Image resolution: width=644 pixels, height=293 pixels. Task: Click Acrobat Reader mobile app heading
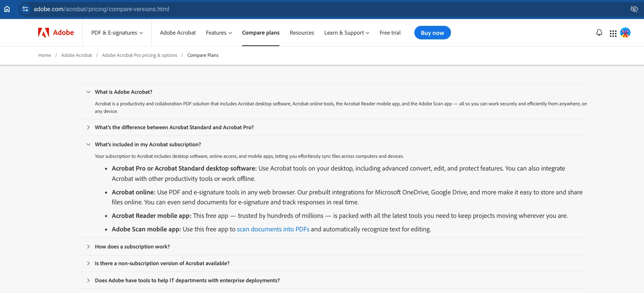(x=151, y=215)
